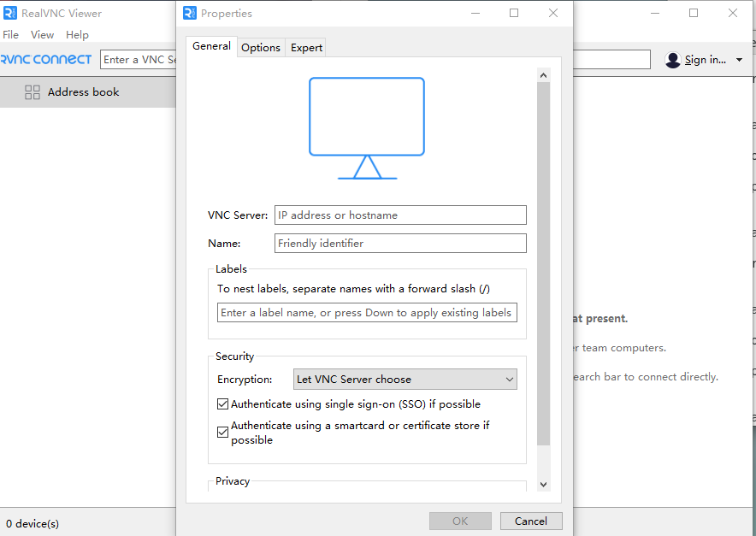756x536 pixels.
Task: Click the nest labels instruction text
Action: coord(353,289)
